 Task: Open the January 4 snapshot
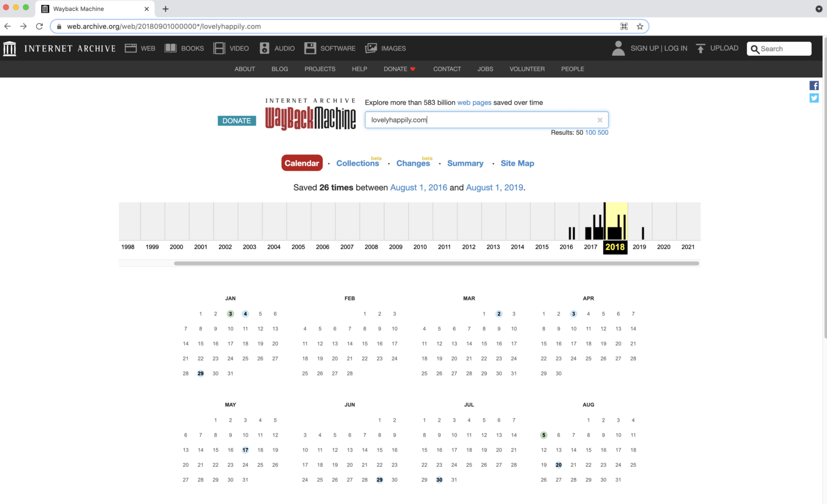click(246, 314)
